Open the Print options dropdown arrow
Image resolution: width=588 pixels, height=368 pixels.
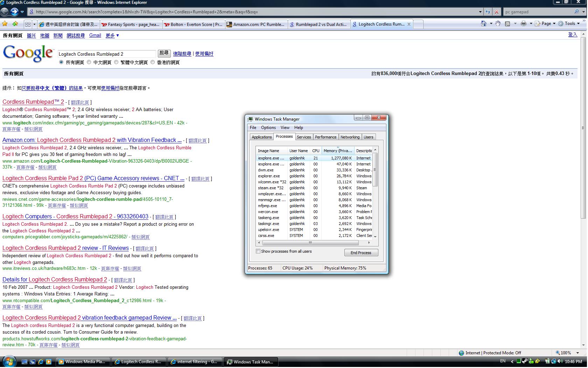(x=531, y=23)
